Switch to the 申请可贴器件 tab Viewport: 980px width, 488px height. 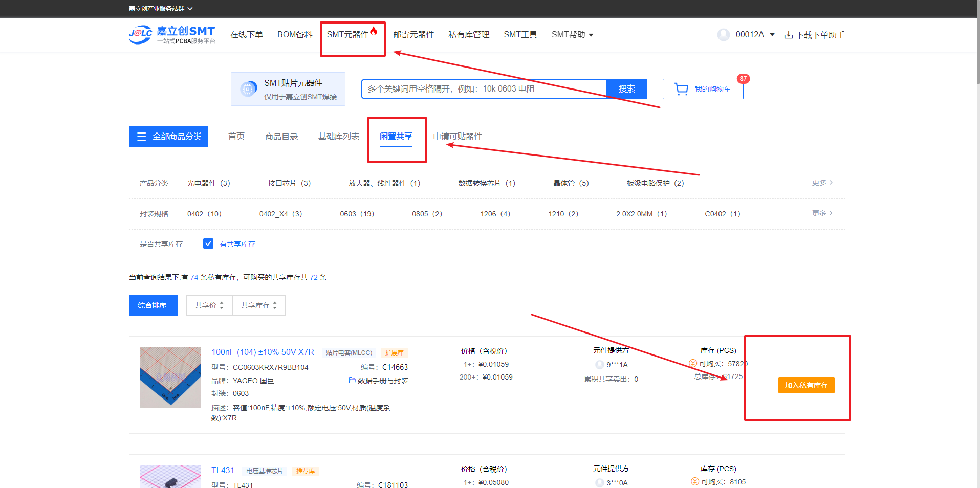pyautogui.click(x=458, y=137)
